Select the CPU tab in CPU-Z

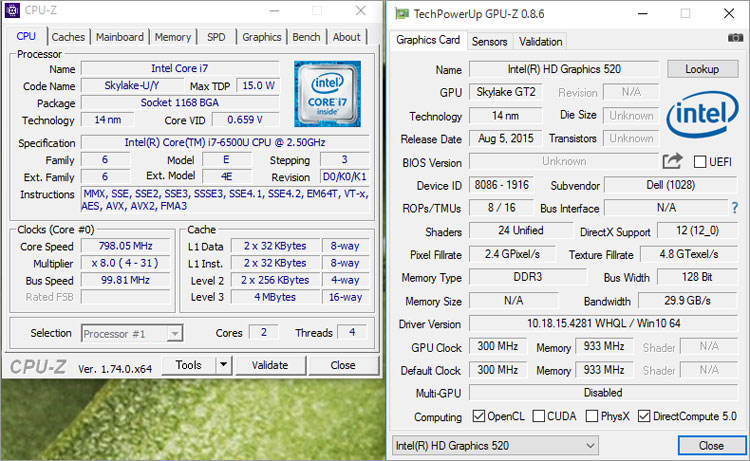point(26,36)
